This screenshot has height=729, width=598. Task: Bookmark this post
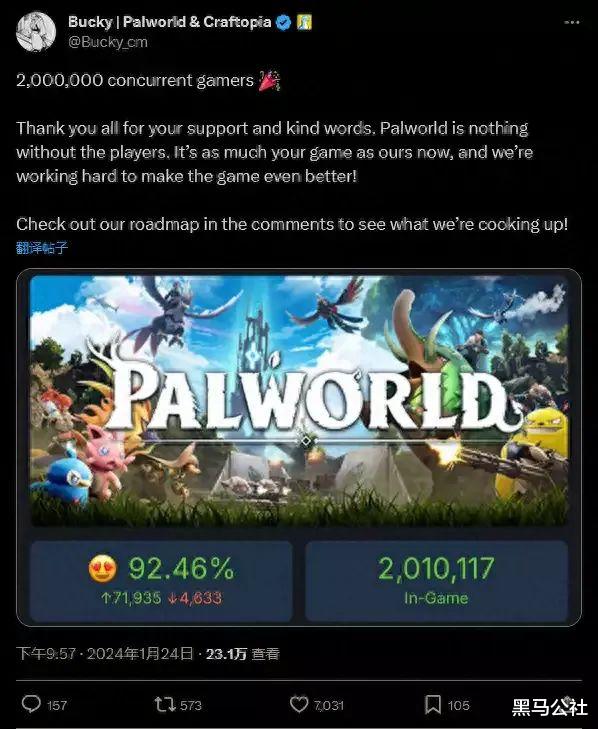coord(432,704)
